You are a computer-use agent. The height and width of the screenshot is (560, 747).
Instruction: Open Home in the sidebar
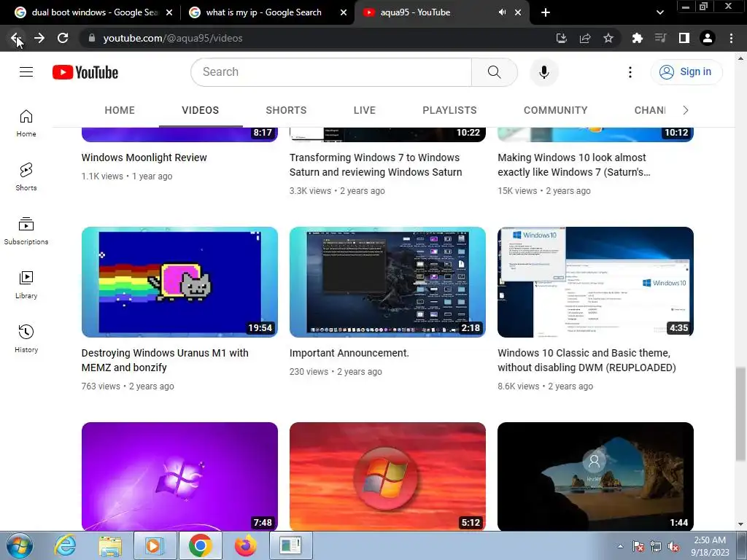[x=26, y=123]
